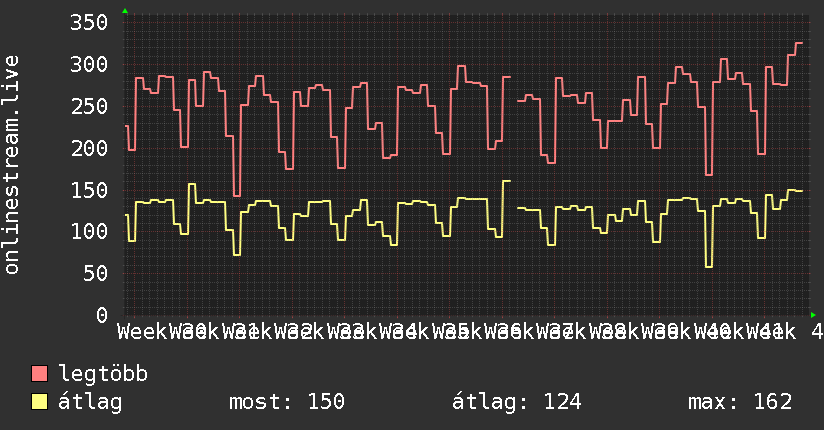Click the 150 Y-axis label
824x430 pixels.
(89, 190)
